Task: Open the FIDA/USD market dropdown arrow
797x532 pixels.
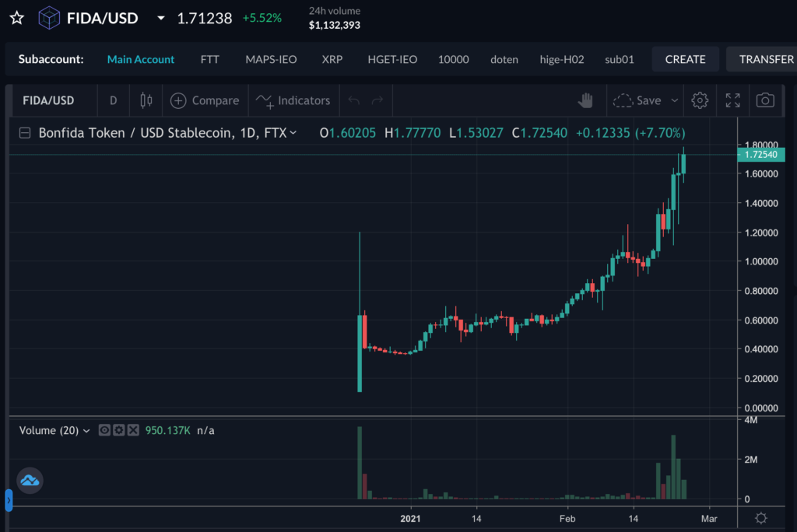Action: (160, 19)
